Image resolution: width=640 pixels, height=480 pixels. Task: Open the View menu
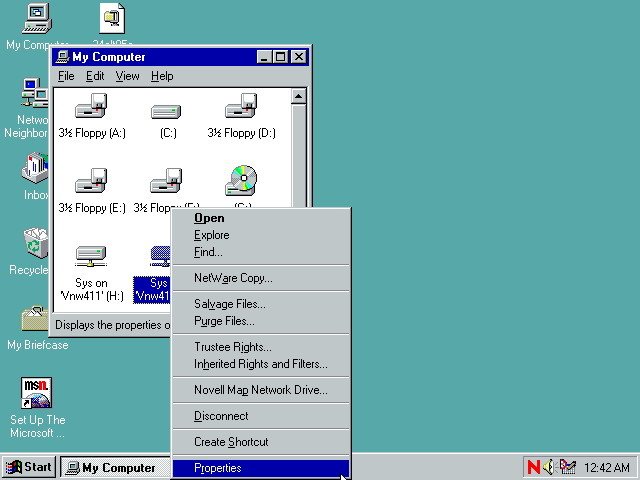click(x=127, y=76)
